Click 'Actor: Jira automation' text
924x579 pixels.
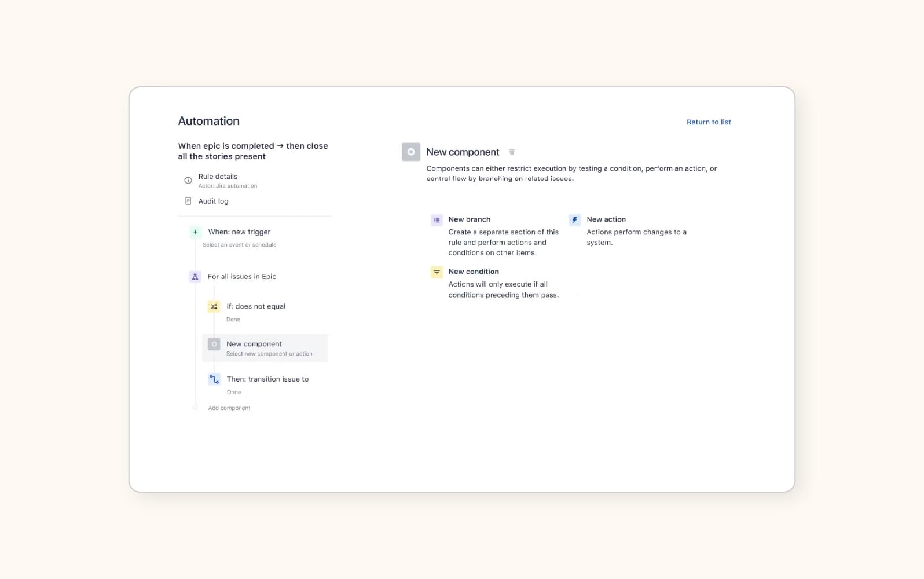[x=228, y=186]
